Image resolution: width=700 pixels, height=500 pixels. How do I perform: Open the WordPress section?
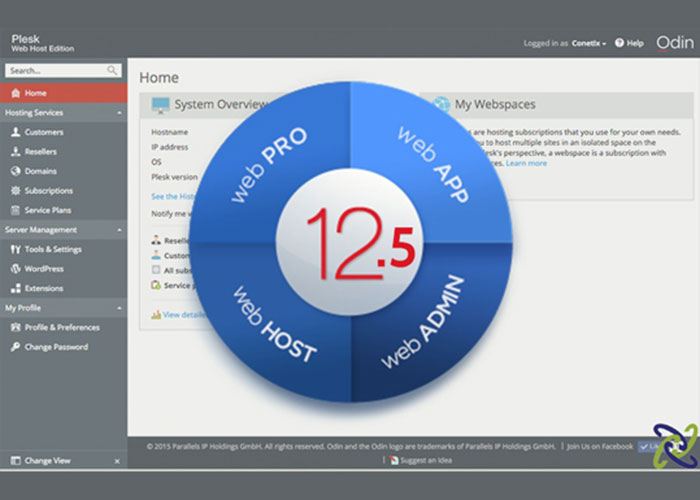tap(44, 269)
